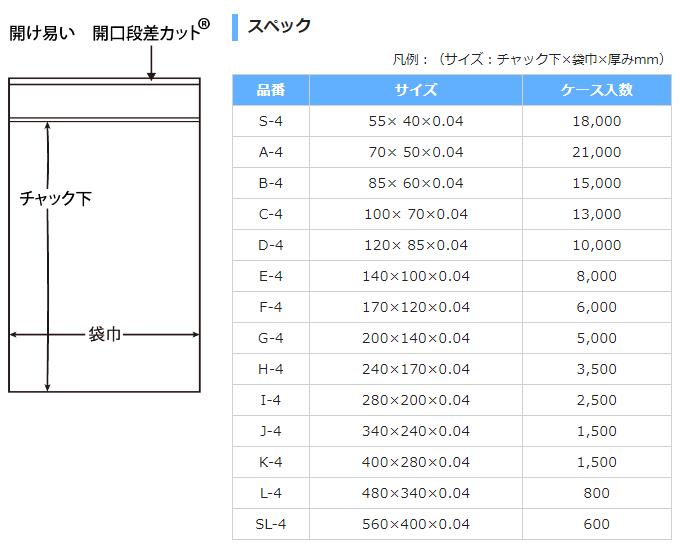Click the 200×140×0.04 size cell
This screenshot has height=551, width=680.
coord(415,338)
